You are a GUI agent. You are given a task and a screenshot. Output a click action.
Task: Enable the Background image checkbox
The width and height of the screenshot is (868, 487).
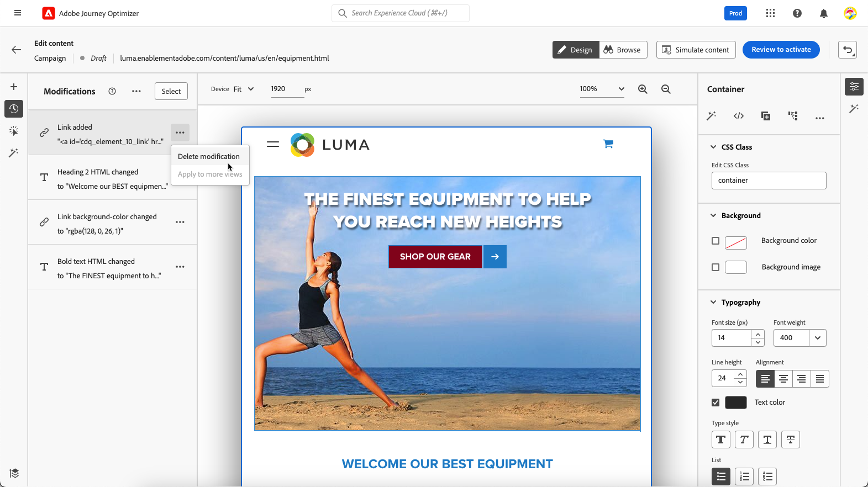click(x=716, y=267)
